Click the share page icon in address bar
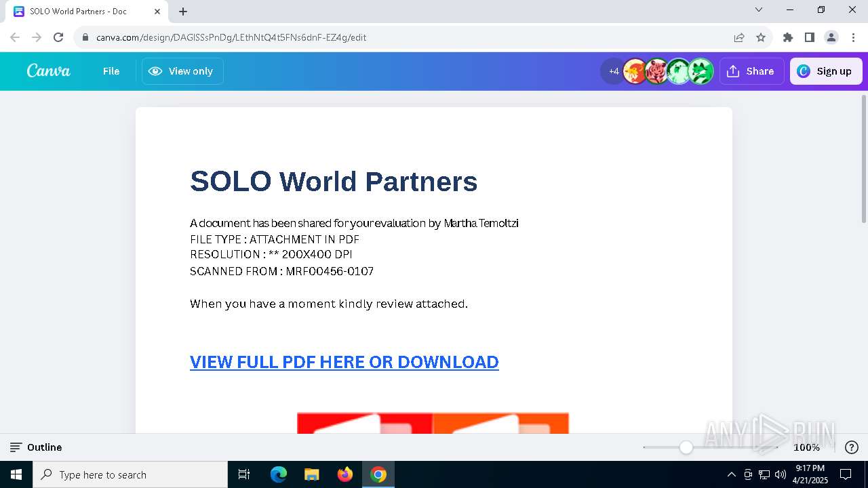This screenshot has height=488, width=868. pos(739,37)
